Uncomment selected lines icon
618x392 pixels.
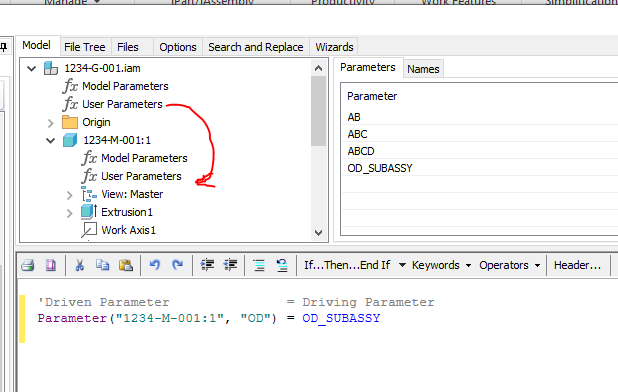click(x=282, y=265)
